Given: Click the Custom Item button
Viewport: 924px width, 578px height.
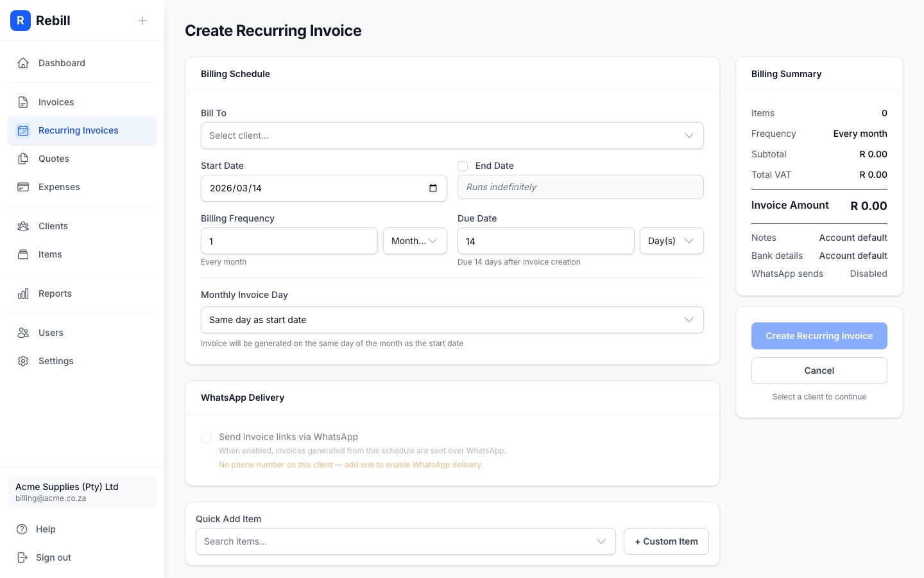Looking at the screenshot, I should pyautogui.click(x=666, y=541).
